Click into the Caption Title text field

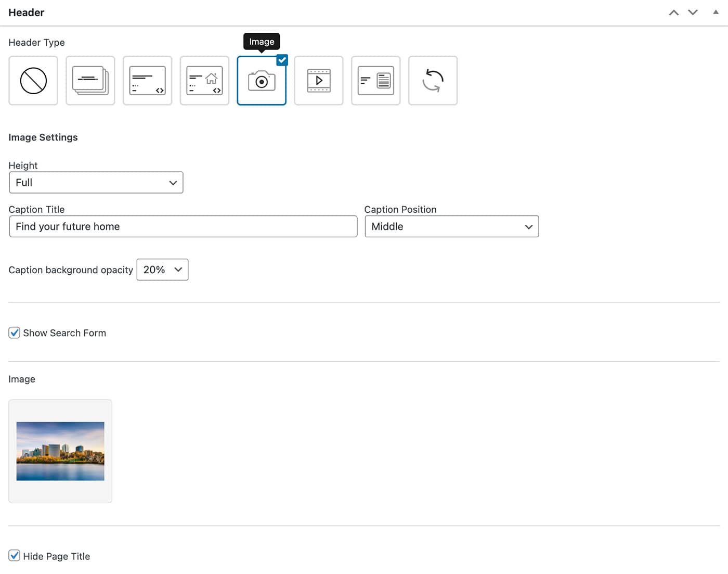pos(183,227)
